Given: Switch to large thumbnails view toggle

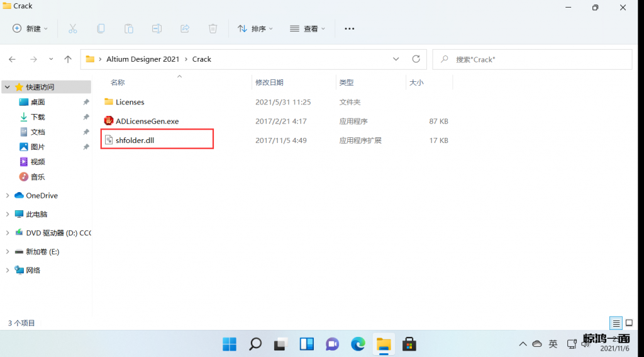Looking at the screenshot, I should (629, 323).
